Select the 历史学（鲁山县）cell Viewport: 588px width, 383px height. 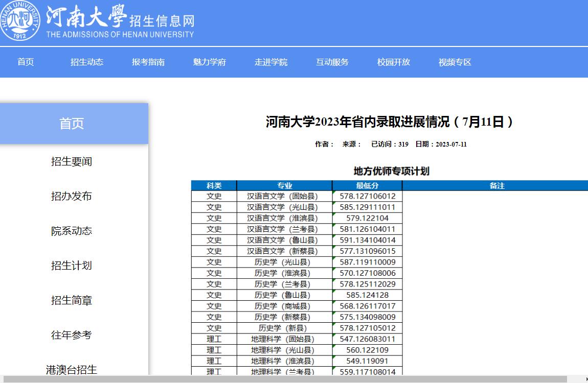click(284, 295)
